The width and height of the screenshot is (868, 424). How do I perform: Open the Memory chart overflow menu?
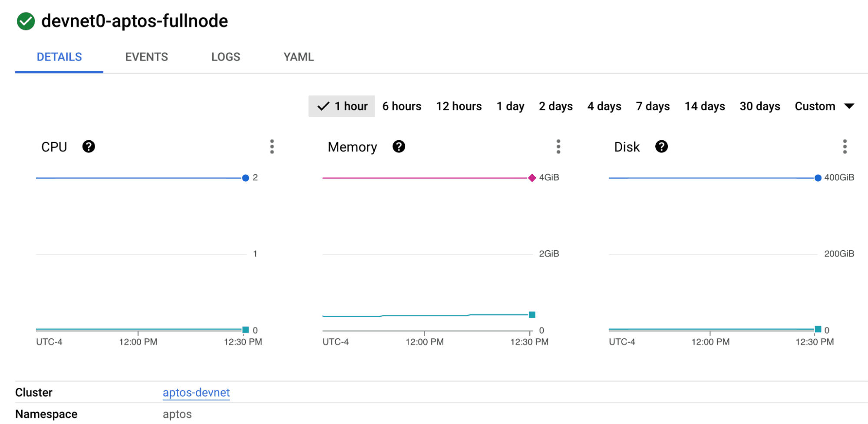tap(558, 146)
